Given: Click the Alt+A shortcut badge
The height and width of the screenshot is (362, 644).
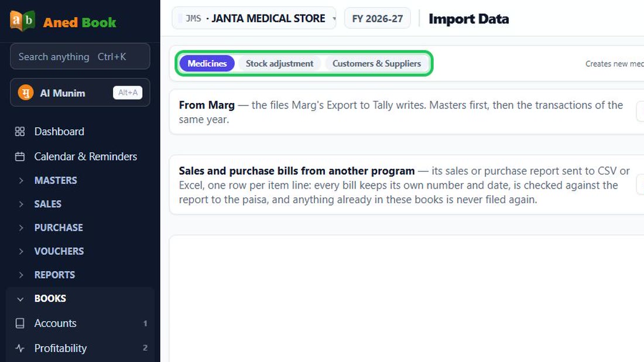Looking at the screenshot, I should (x=128, y=93).
